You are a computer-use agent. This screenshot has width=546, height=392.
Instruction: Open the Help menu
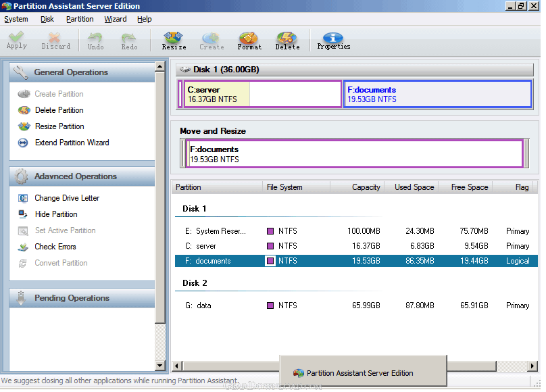144,19
